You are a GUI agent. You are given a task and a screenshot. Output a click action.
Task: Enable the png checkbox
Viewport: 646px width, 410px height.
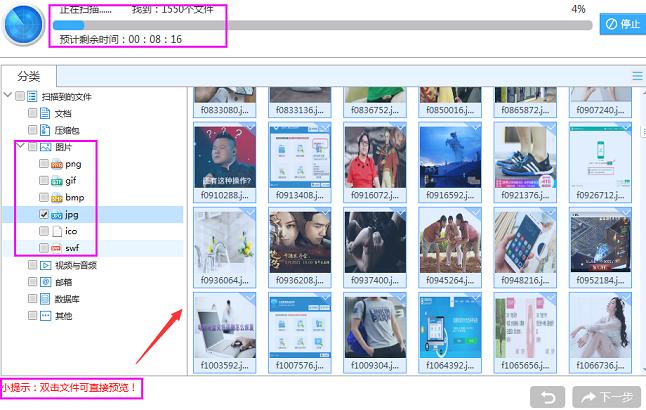[44, 164]
